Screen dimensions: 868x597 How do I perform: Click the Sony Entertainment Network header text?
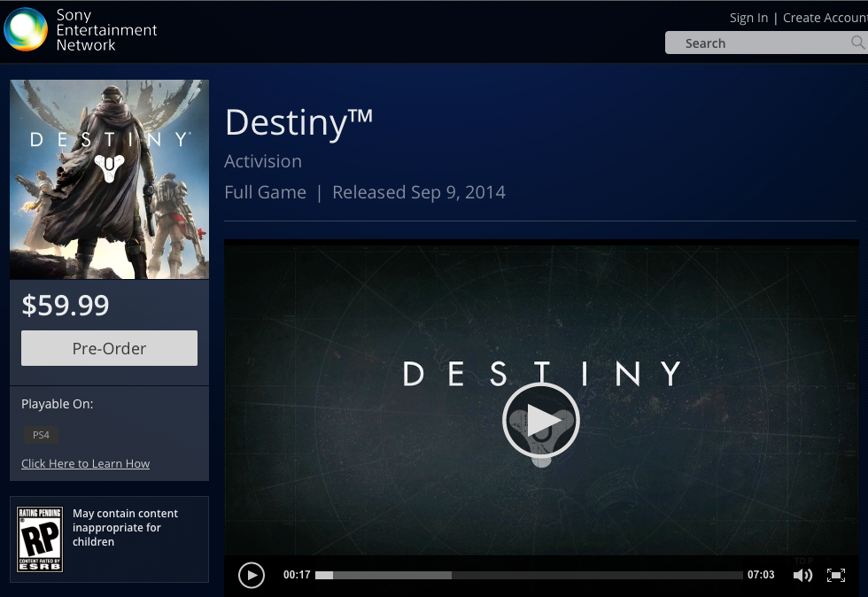click(106, 30)
